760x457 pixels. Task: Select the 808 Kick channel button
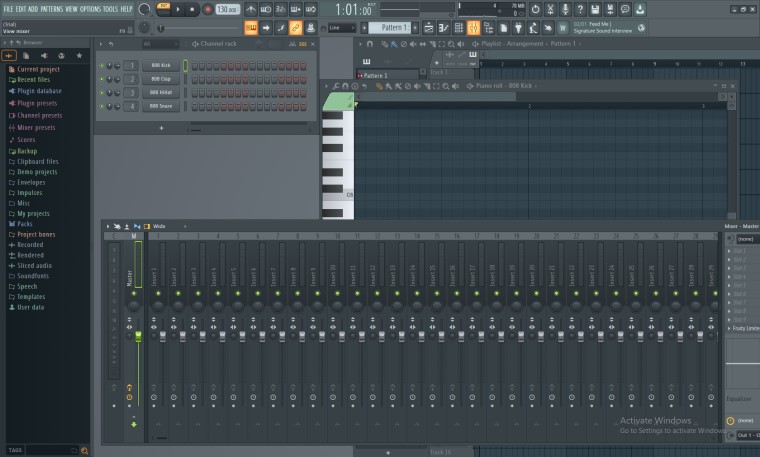161,65
